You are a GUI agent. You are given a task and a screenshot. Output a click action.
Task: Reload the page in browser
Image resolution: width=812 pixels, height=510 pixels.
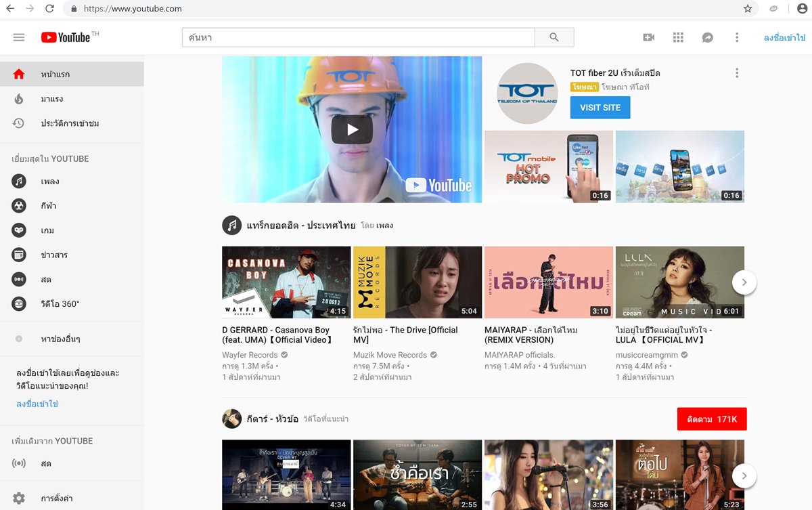(49, 9)
